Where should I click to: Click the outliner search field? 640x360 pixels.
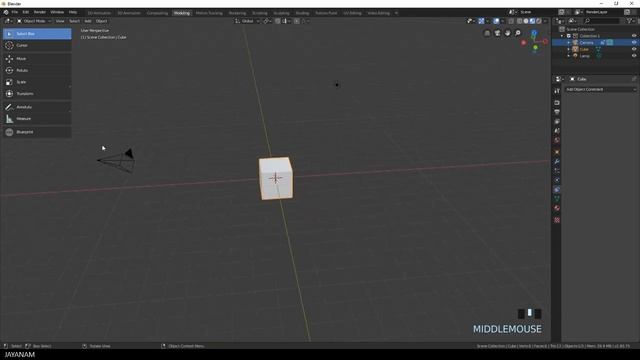pyautogui.click(x=602, y=21)
